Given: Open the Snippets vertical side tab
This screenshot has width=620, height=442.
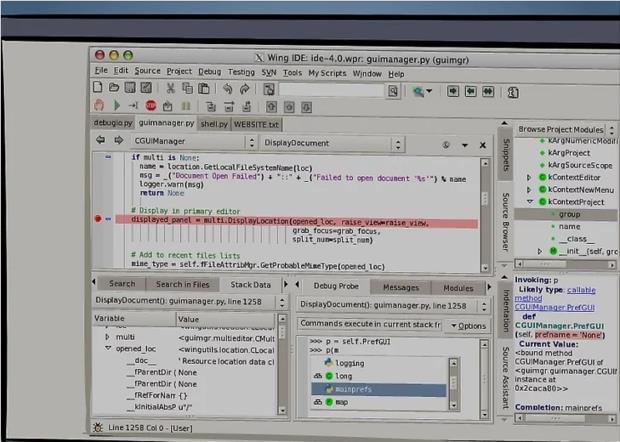Looking at the screenshot, I should 505,155.
